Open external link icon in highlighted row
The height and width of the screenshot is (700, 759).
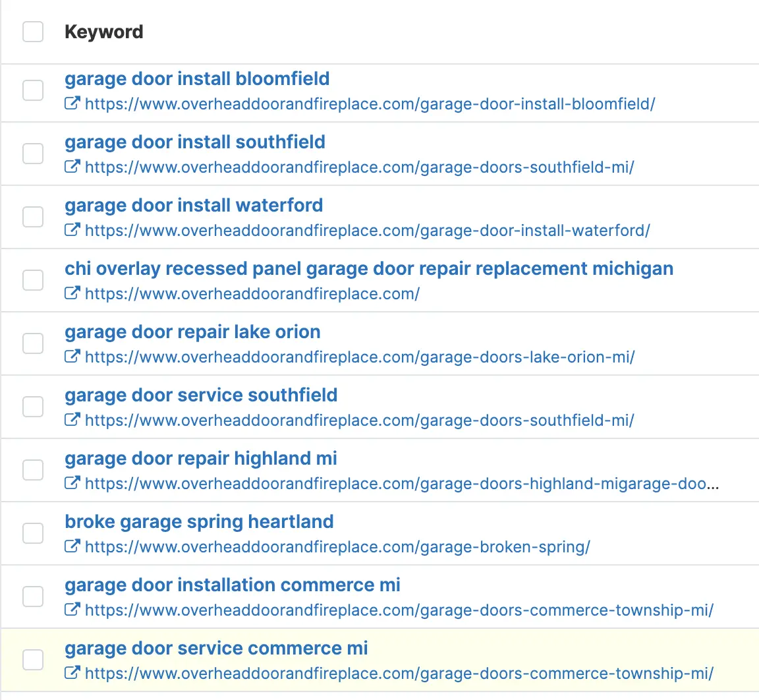[x=72, y=673]
